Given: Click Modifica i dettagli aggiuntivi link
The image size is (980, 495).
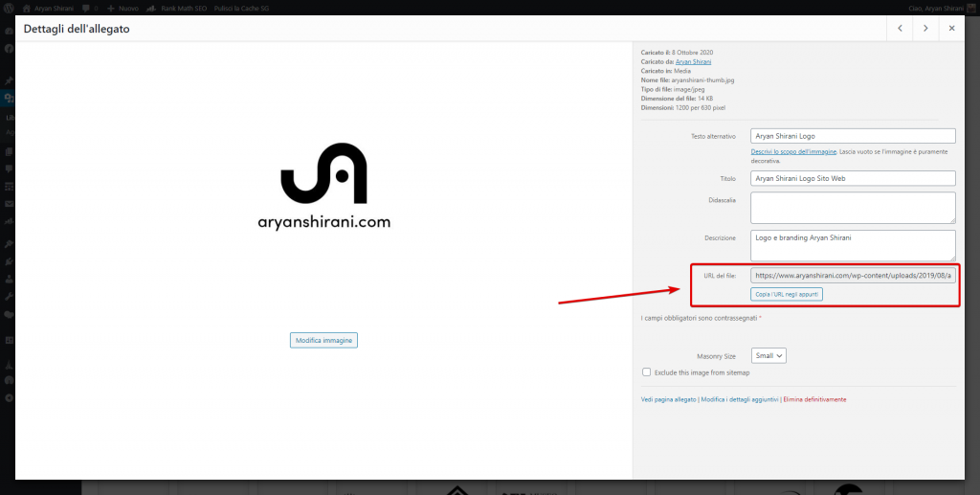Looking at the screenshot, I should [x=740, y=399].
